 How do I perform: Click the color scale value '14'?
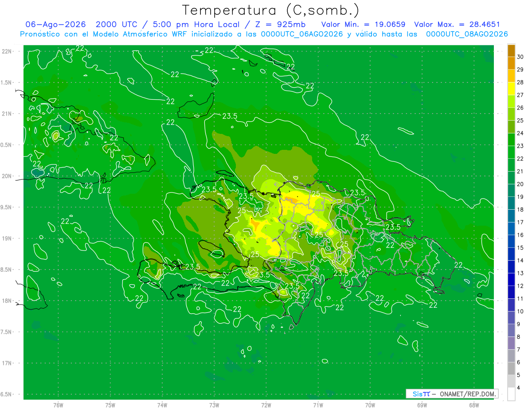click(520, 260)
